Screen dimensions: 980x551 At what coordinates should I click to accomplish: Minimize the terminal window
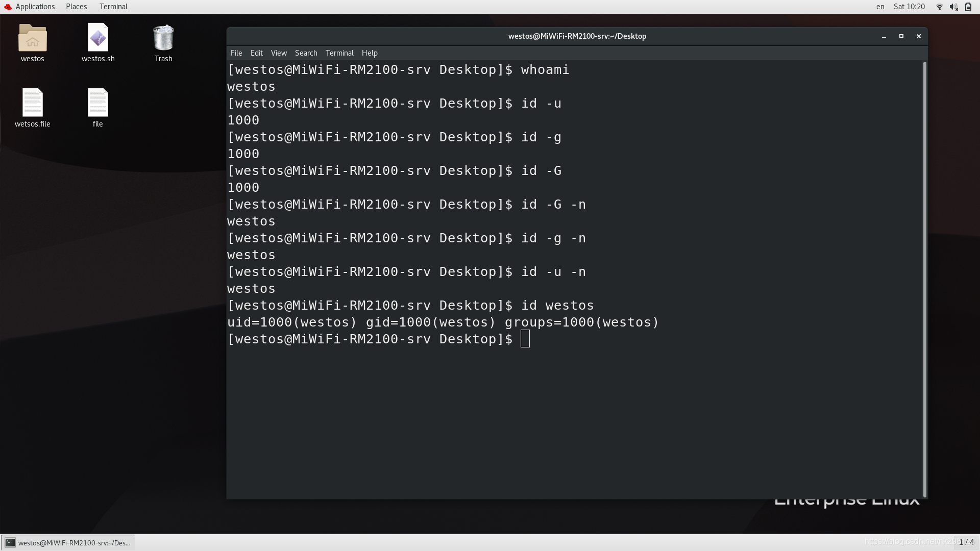(884, 36)
